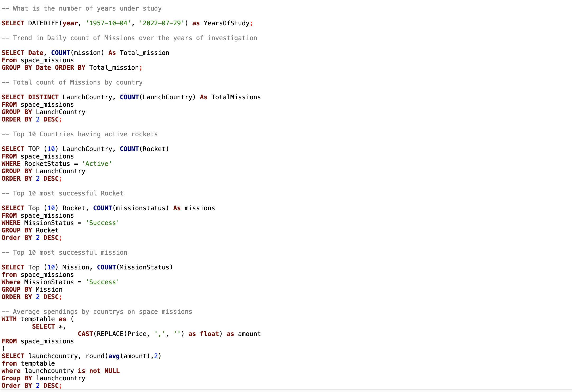Screen dimensions: 572x392
Task: Click the RocketStatus column name
Action: point(47,164)
